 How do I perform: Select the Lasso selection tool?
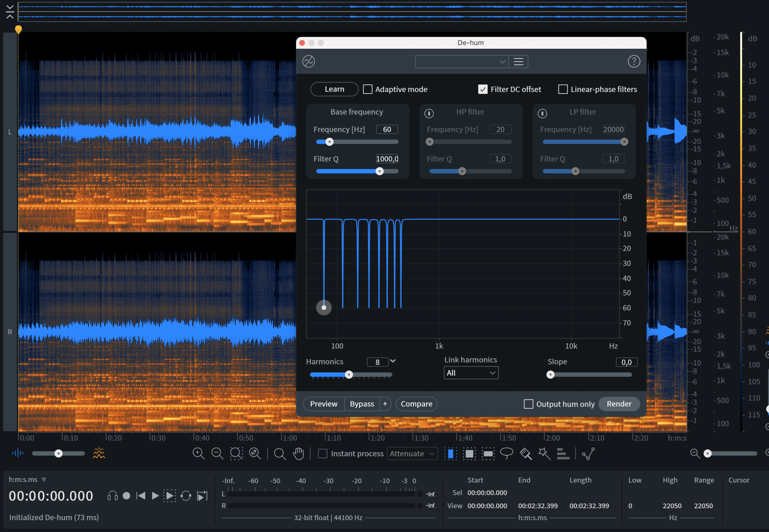point(506,453)
